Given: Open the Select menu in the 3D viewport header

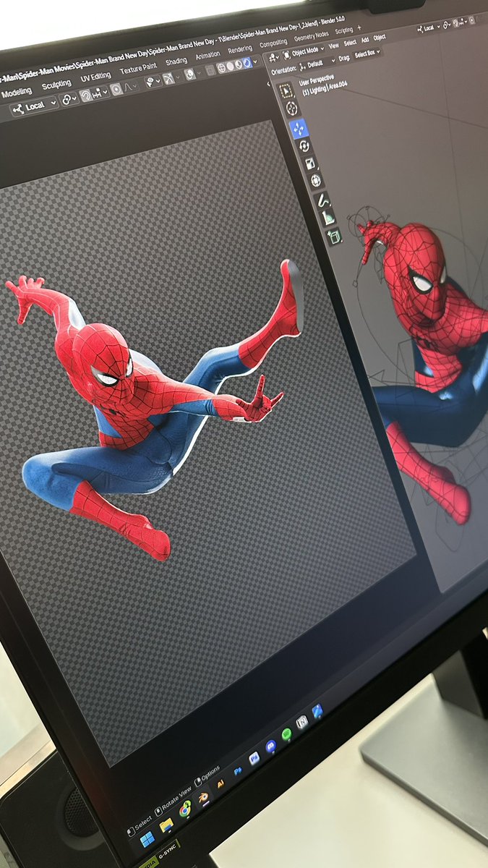Looking at the screenshot, I should click(350, 43).
